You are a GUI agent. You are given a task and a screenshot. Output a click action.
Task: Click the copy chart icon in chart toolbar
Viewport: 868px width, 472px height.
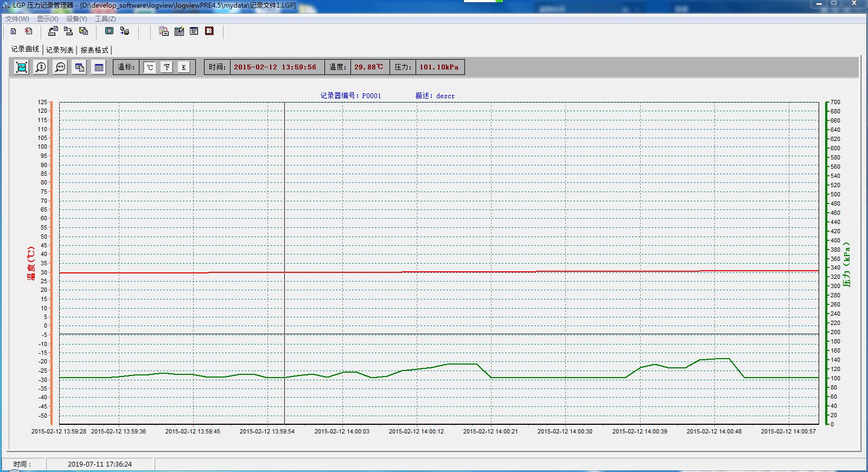tap(79, 67)
